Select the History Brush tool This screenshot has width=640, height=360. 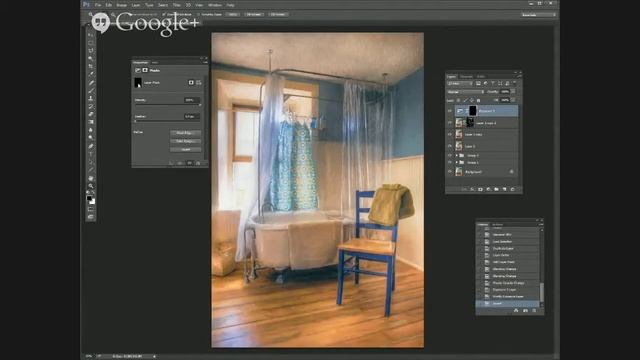coord(91,107)
